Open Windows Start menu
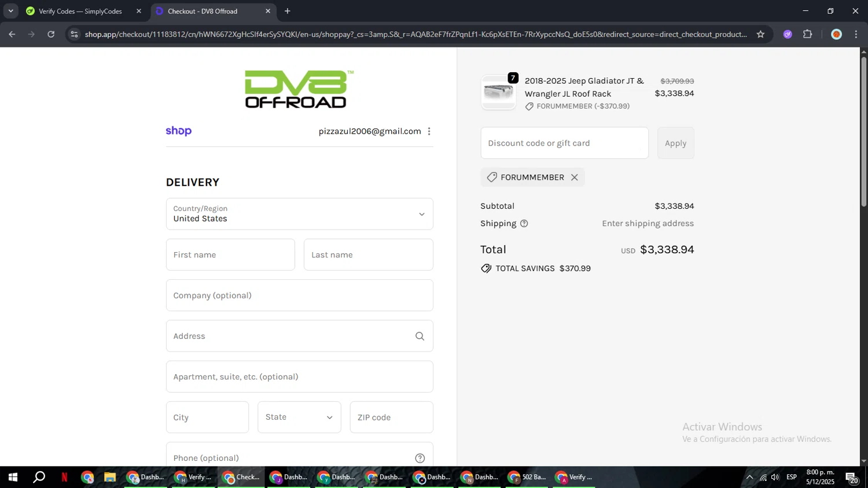 [13, 477]
